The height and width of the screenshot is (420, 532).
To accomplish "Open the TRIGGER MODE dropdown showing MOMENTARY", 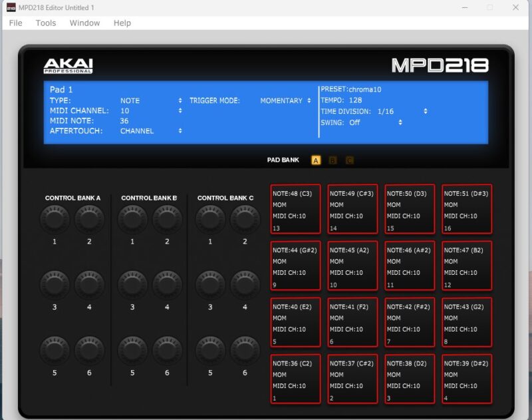I will point(285,101).
